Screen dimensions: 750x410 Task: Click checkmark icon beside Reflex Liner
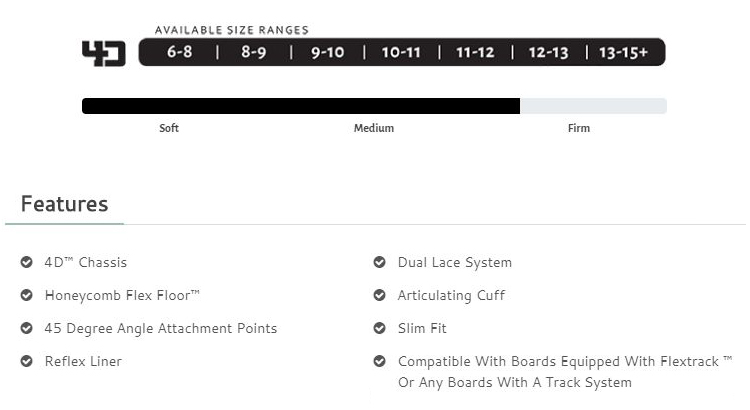[x=26, y=361]
